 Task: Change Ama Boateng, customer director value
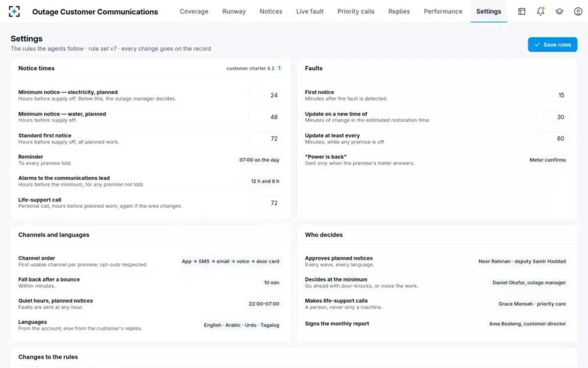click(x=527, y=324)
